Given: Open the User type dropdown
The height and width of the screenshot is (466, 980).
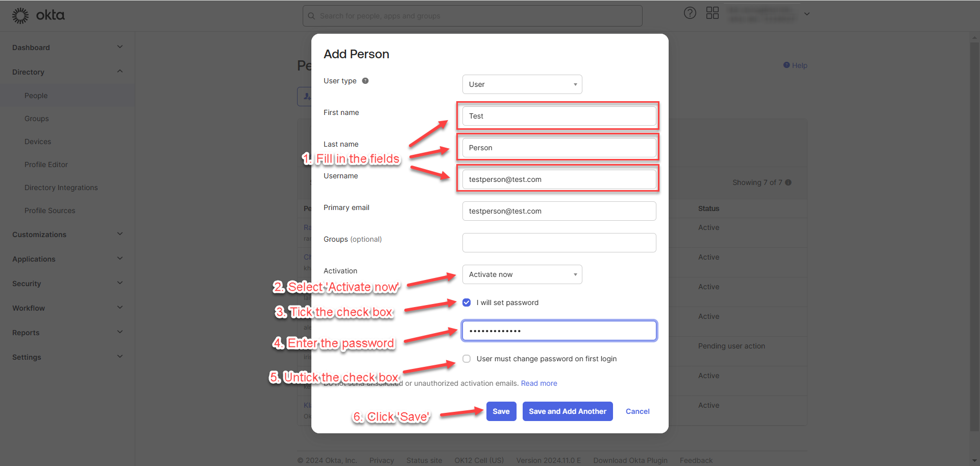Looking at the screenshot, I should (x=522, y=84).
